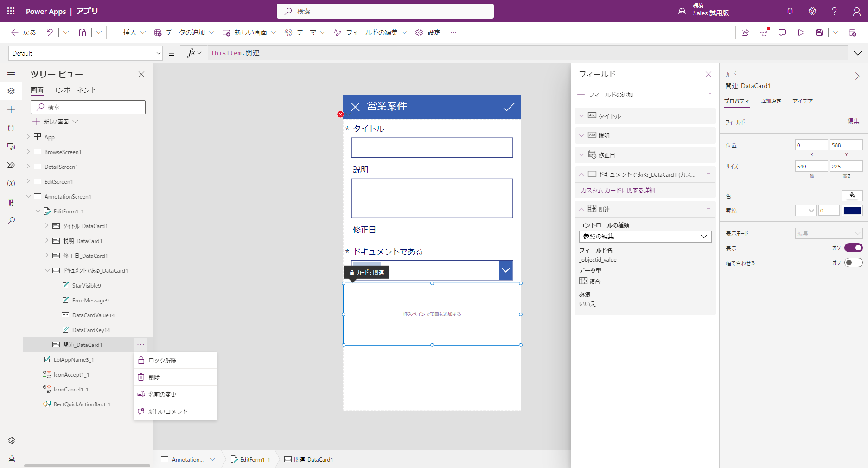Open the settings gear in header
This screenshot has width=868, height=468.
pyautogui.click(x=812, y=11)
